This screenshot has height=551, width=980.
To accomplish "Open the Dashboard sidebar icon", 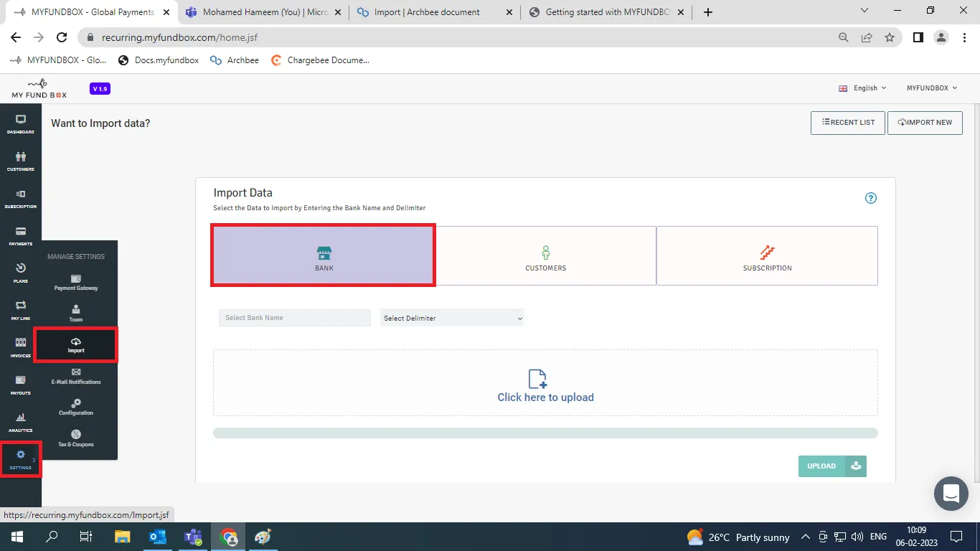I will click(x=20, y=124).
